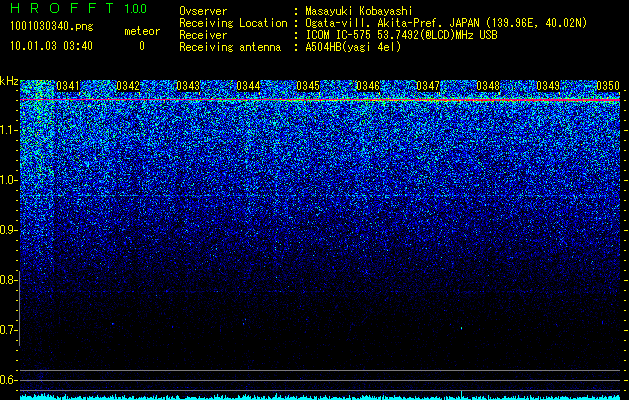Click observer name Masayuki Kobayashi
Viewport: 629px width, 400px height.
(359, 11)
